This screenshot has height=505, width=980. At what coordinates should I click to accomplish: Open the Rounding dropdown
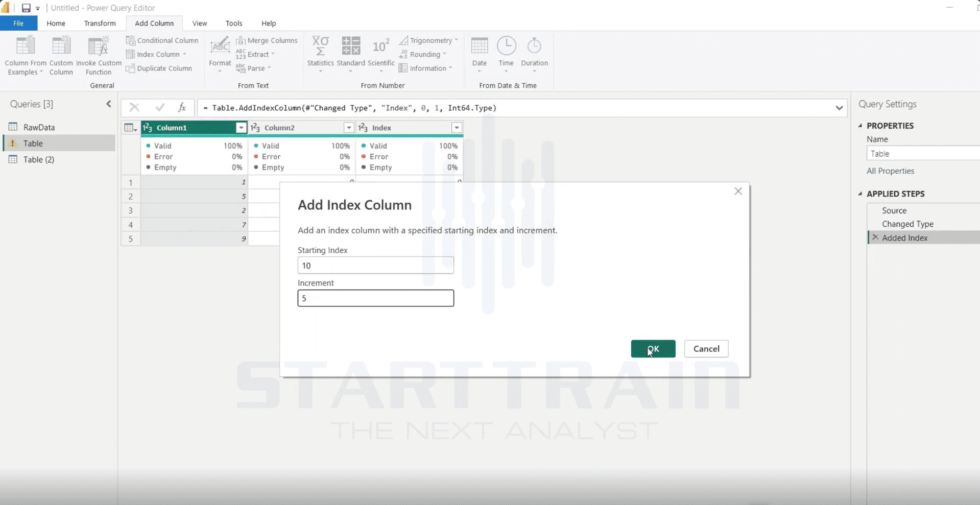(423, 55)
